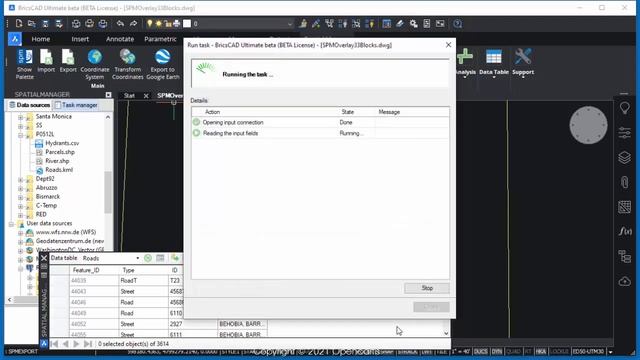The image size is (640, 360).
Task: Open the cloud upload side panel icon
Action: 624,281
